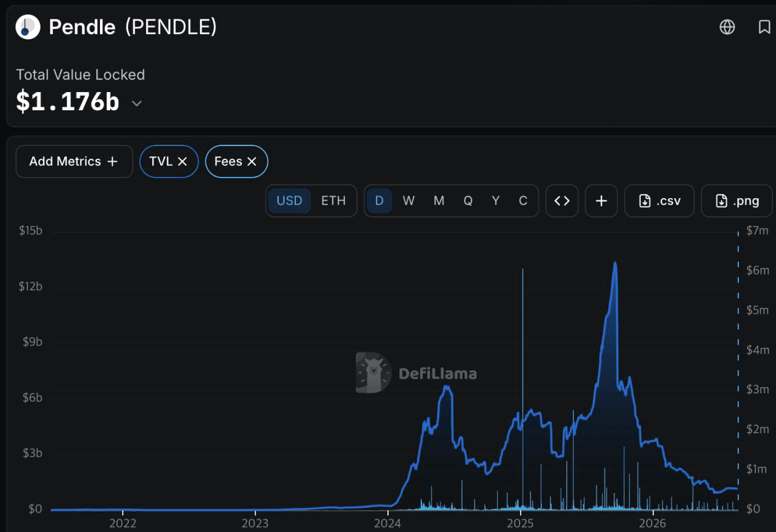
Task: Open the globe website icon
Action: point(727,27)
